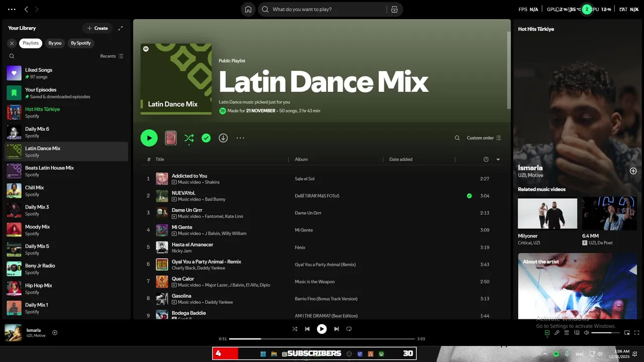This screenshot has height=362, width=644.
Task: Open Daily Mix 6 in the library
Action: pos(66,132)
